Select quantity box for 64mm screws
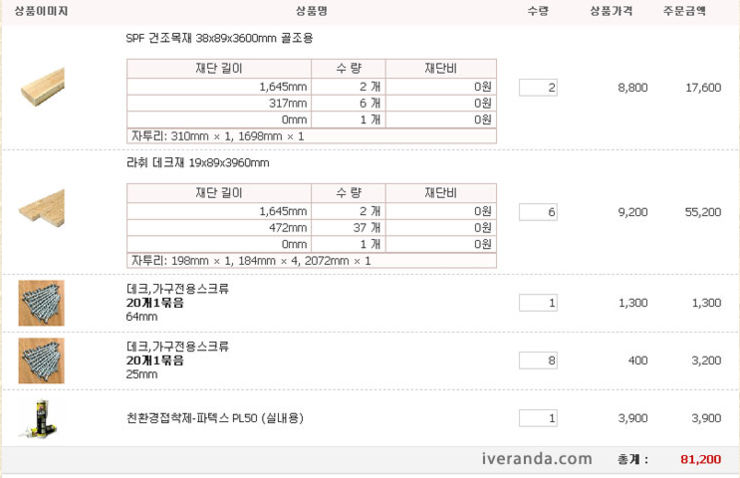 click(x=538, y=303)
